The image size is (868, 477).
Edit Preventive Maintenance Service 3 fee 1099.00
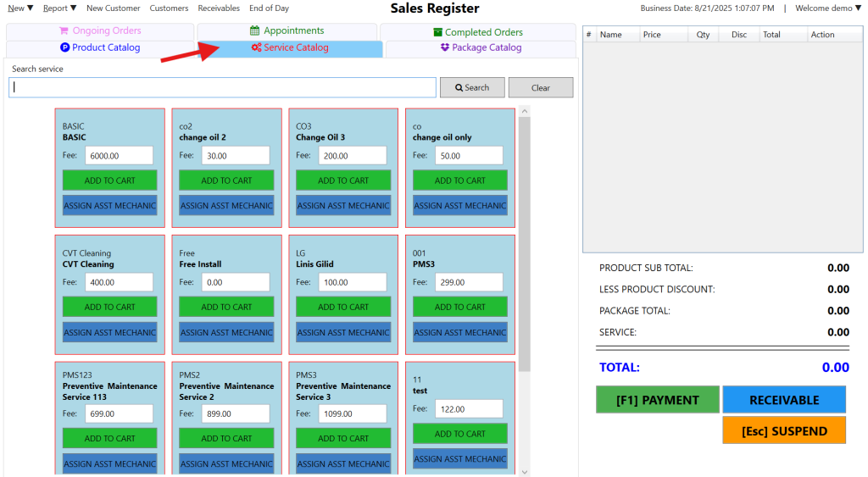(x=353, y=414)
